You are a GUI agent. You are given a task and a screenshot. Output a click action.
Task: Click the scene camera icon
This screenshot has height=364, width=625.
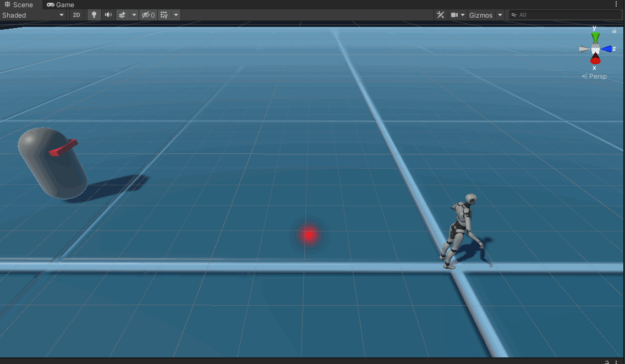454,15
